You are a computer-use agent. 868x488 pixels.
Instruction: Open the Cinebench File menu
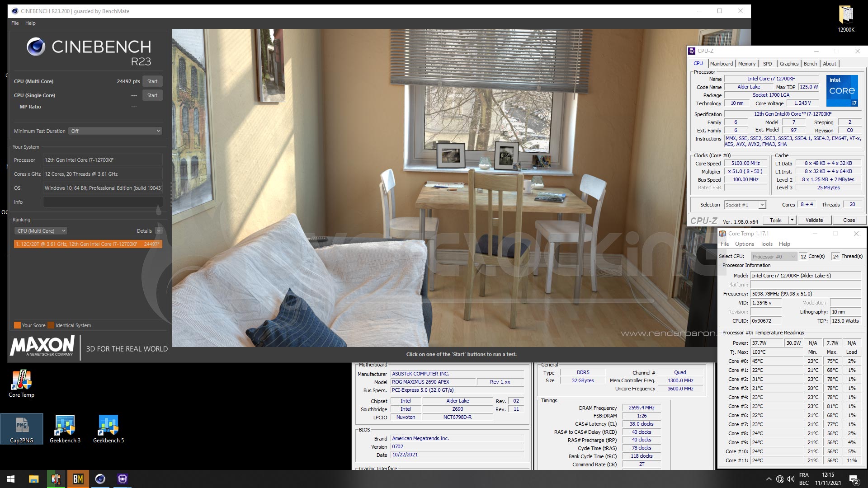click(15, 23)
